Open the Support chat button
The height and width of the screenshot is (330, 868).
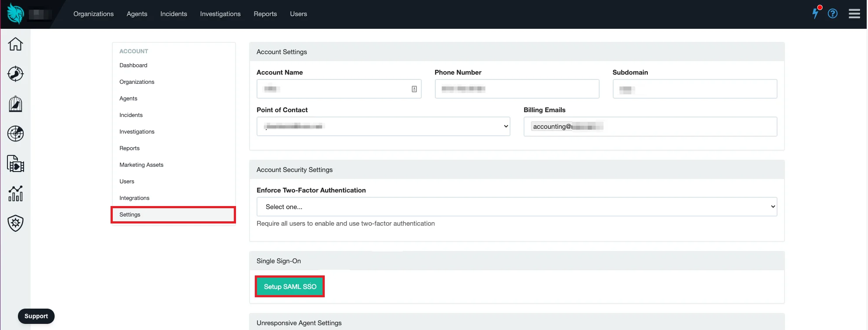(x=36, y=316)
